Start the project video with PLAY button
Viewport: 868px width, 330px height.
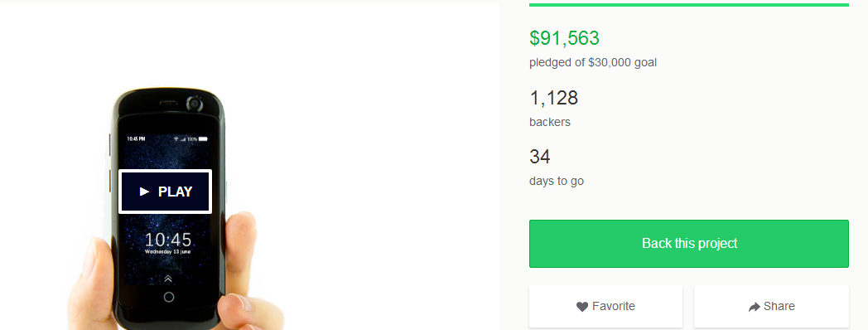point(165,192)
